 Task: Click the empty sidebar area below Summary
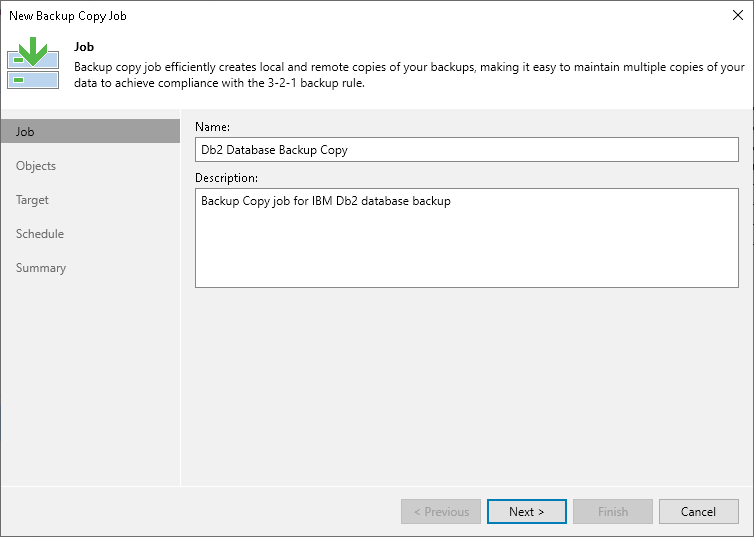[x=90, y=380]
